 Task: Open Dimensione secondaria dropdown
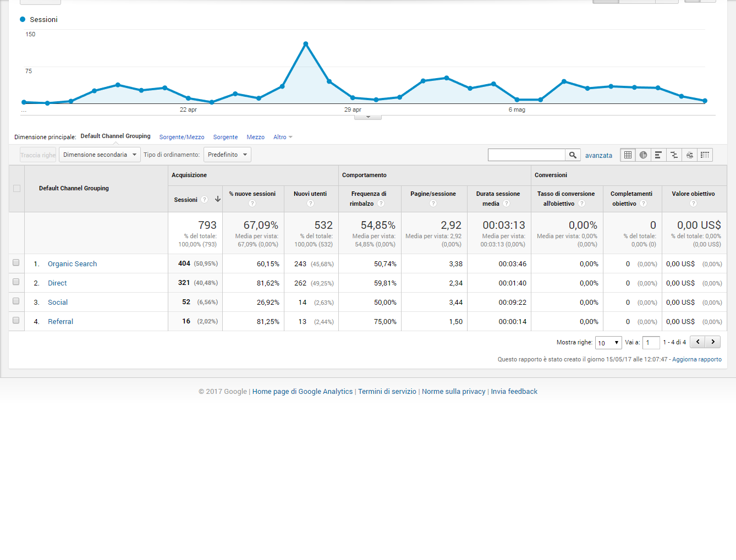click(x=100, y=155)
